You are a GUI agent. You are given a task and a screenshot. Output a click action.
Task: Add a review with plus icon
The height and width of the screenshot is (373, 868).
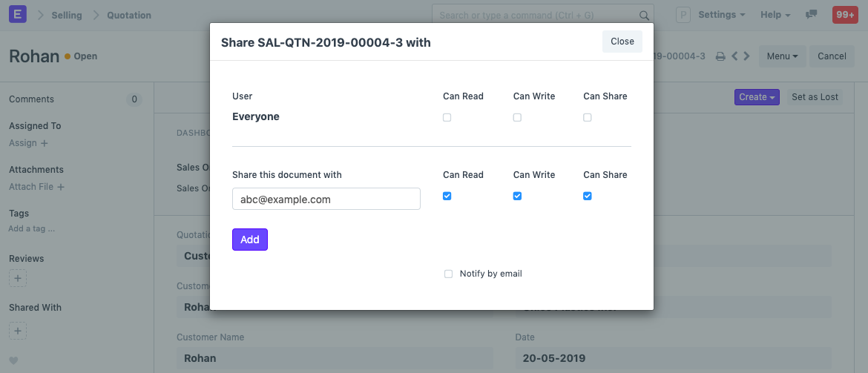(19, 279)
